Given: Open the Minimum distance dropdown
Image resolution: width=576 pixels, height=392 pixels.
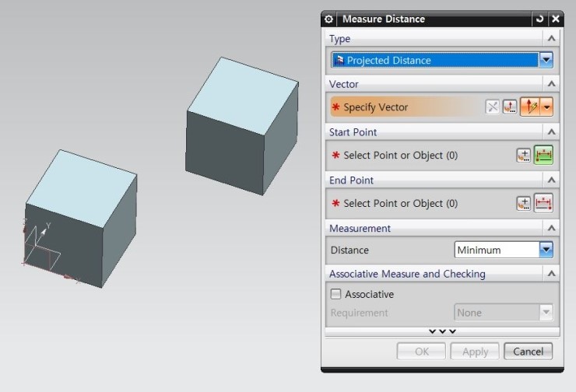Looking at the screenshot, I should click(x=546, y=250).
